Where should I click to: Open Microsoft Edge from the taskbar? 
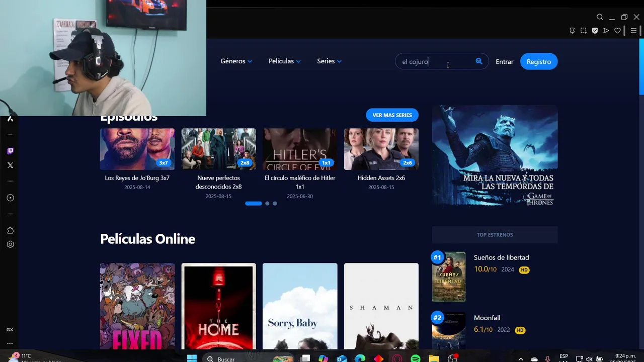[x=360, y=358]
